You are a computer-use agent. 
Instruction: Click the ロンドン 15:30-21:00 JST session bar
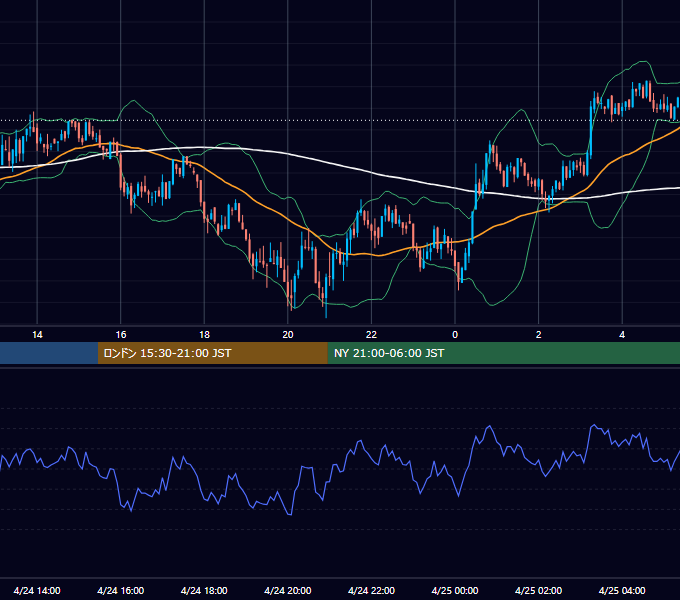pos(212,353)
